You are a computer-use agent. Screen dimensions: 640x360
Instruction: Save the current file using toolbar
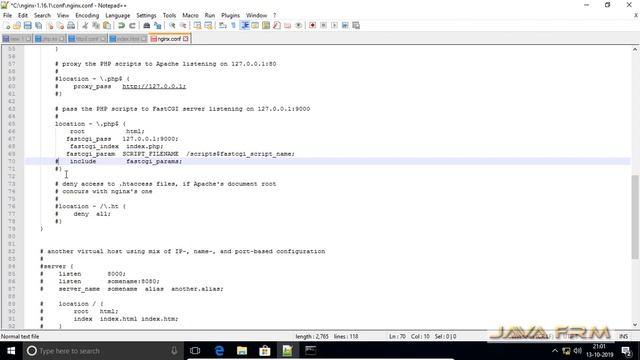pos(27,25)
